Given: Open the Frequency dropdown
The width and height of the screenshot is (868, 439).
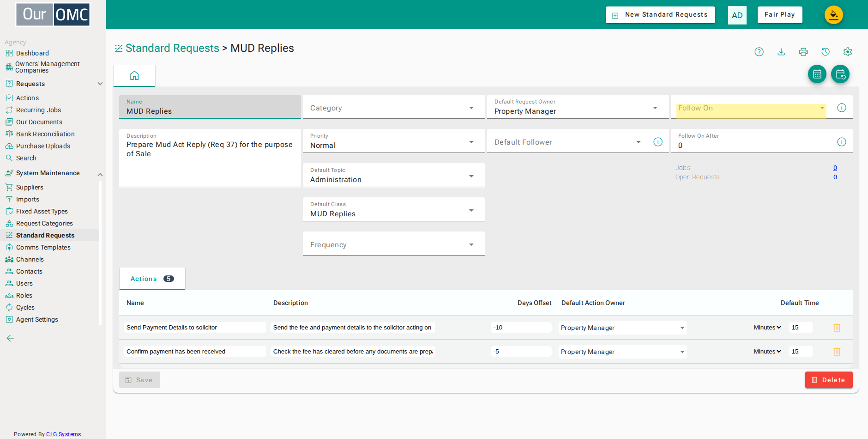Looking at the screenshot, I should click(394, 244).
